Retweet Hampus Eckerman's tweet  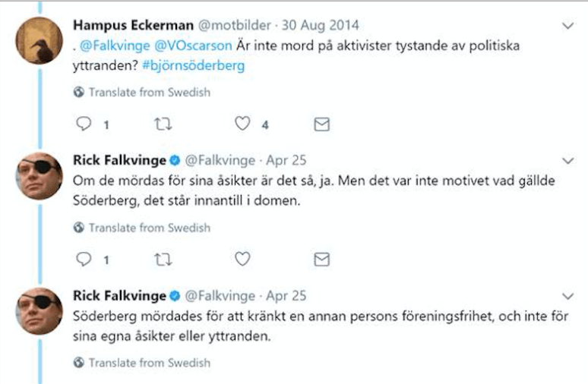coord(162,124)
